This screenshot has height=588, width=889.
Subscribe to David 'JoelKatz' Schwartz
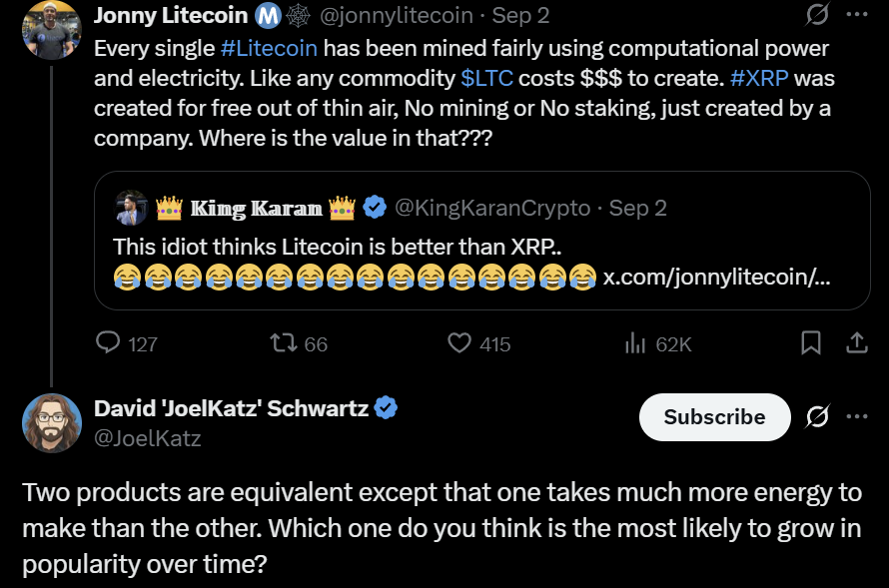714,417
